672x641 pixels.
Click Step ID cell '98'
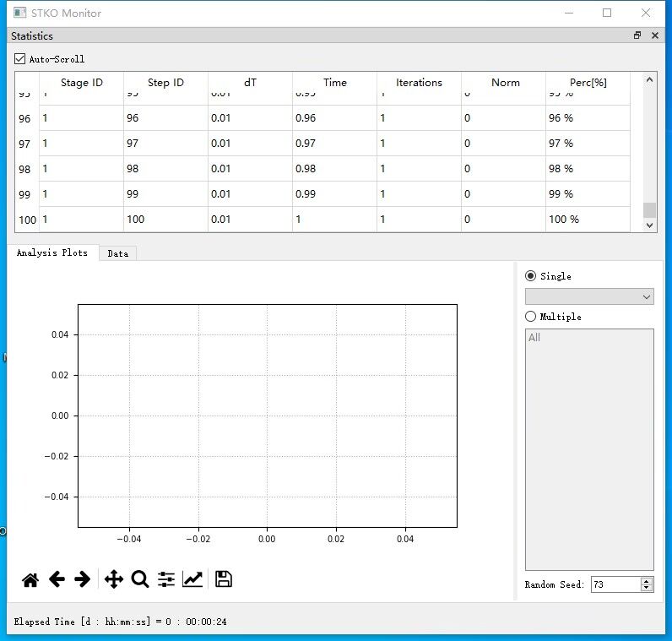pyautogui.click(x=165, y=169)
